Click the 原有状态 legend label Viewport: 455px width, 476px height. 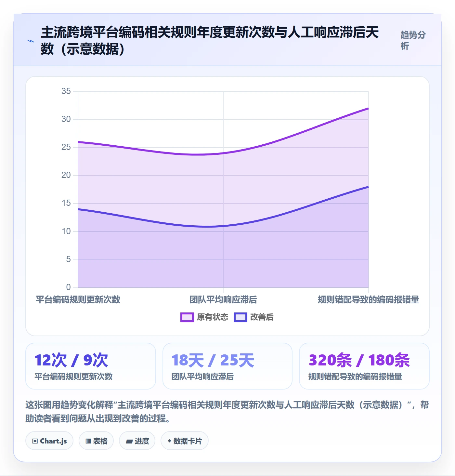click(213, 317)
